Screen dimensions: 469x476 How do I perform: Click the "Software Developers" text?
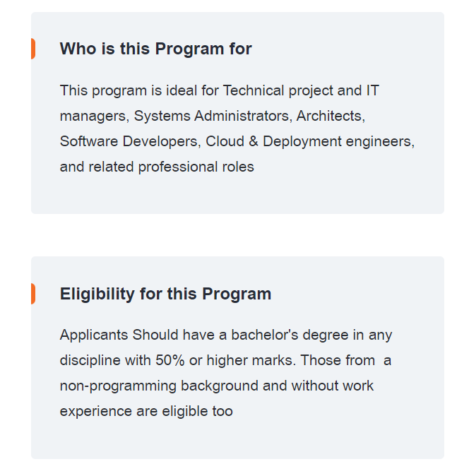pyautogui.click(x=130, y=141)
